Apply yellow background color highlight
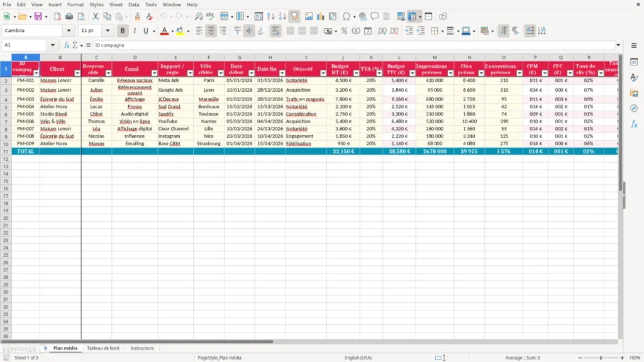This screenshot has height=362, width=644. 180,31
